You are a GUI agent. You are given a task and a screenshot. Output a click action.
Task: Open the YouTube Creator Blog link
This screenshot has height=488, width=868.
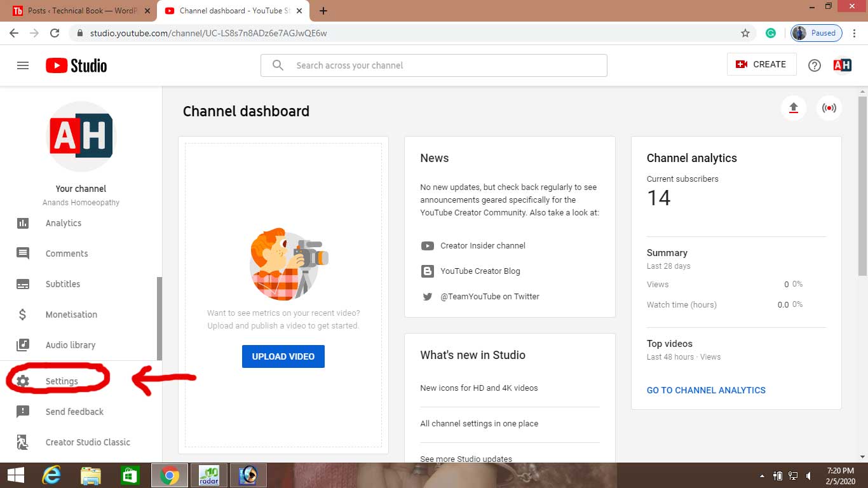(x=480, y=271)
